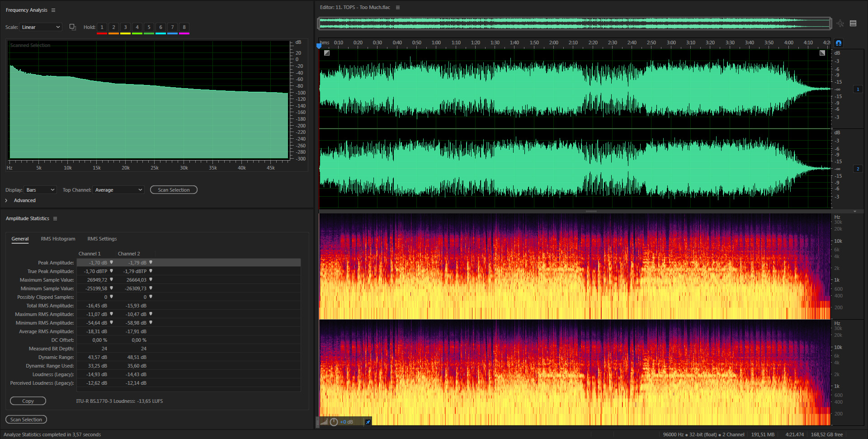This screenshot has height=439, width=868.
Task: Click the +0 dB HUD gain value
Action: pos(347,422)
